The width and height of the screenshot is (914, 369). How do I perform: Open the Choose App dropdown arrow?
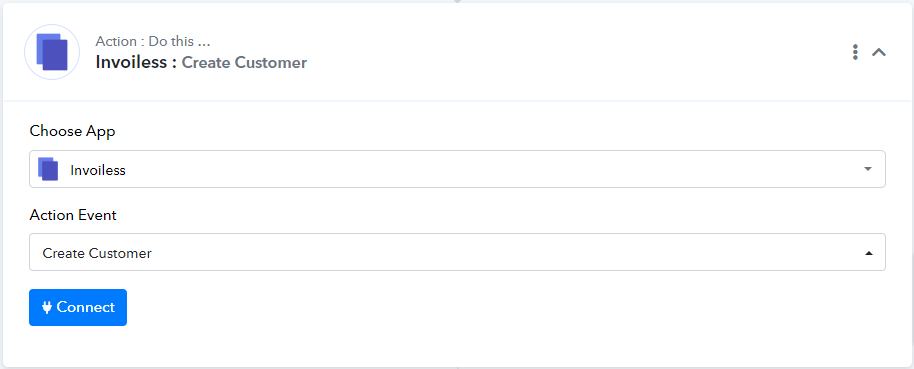pyautogui.click(x=867, y=169)
